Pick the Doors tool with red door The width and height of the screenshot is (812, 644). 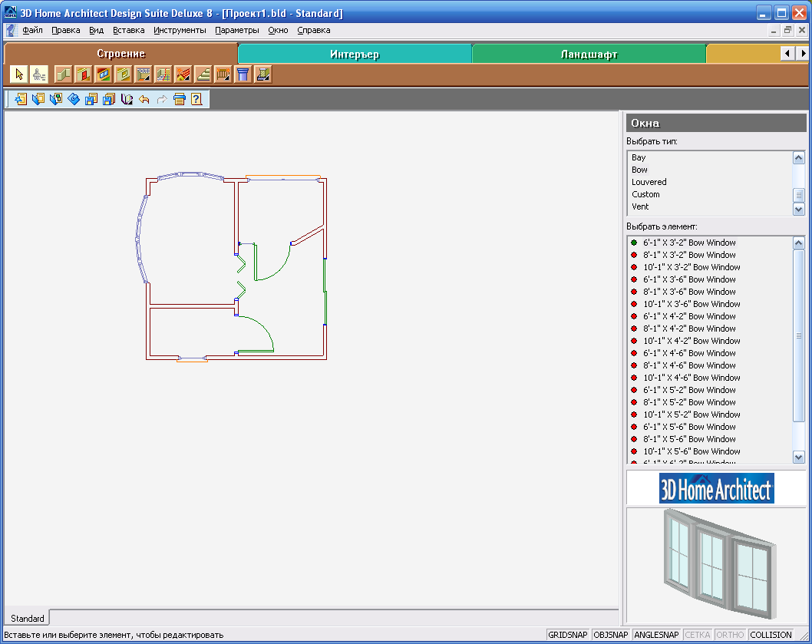coord(84,74)
